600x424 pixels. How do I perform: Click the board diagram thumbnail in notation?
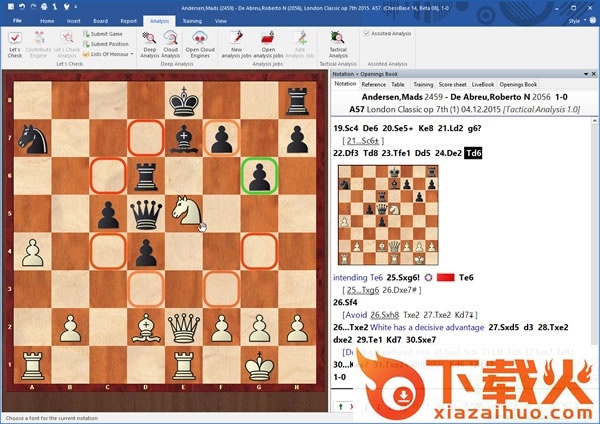coord(388,215)
